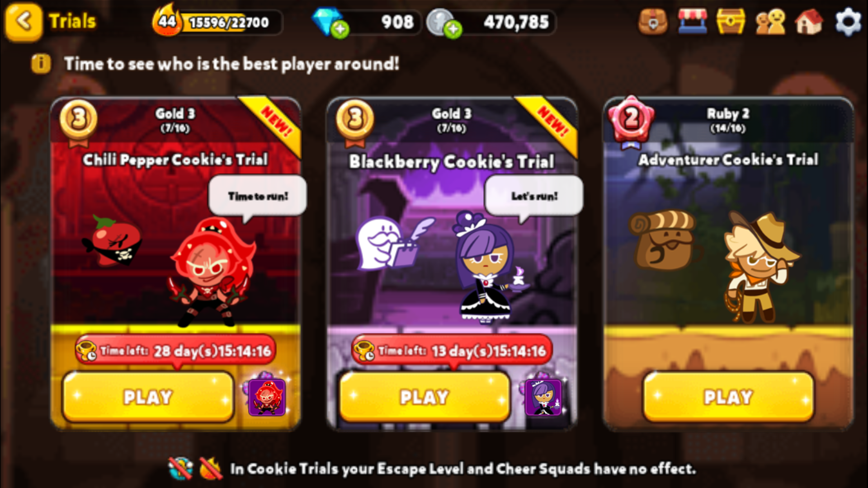The height and width of the screenshot is (488, 868).
Task: Play Adventurer Cookie's Trial
Action: [x=728, y=397]
